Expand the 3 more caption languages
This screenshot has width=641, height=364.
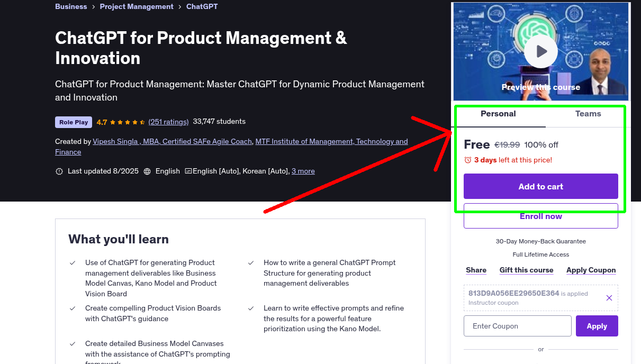pos(303,171)
